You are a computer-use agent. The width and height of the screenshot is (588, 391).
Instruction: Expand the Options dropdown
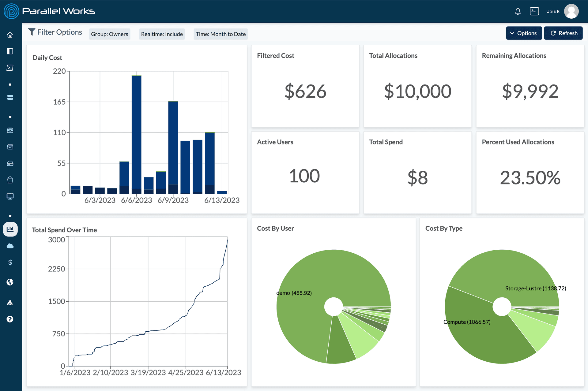tap(524, 33)
